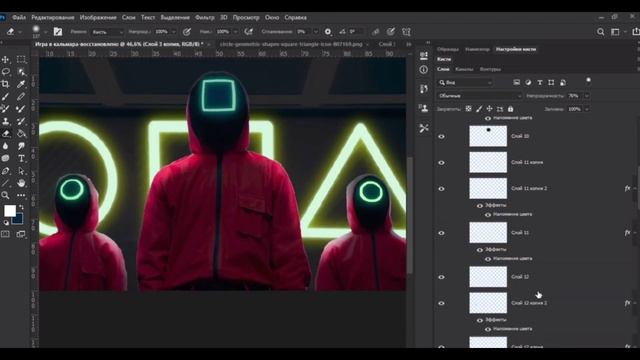Hide layer Слой 11 копия
Viewport: 640px width, 360px height.
[441, 162]
